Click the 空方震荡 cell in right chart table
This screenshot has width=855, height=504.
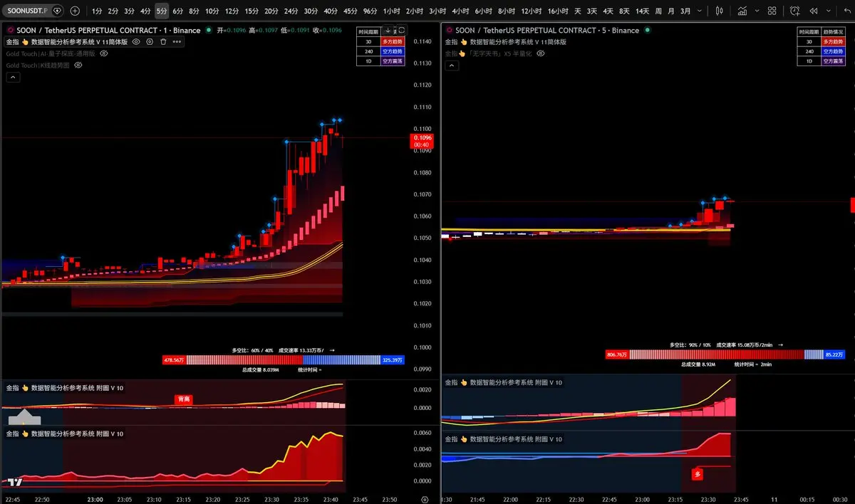pyautogui.click(x=832, y=61)
